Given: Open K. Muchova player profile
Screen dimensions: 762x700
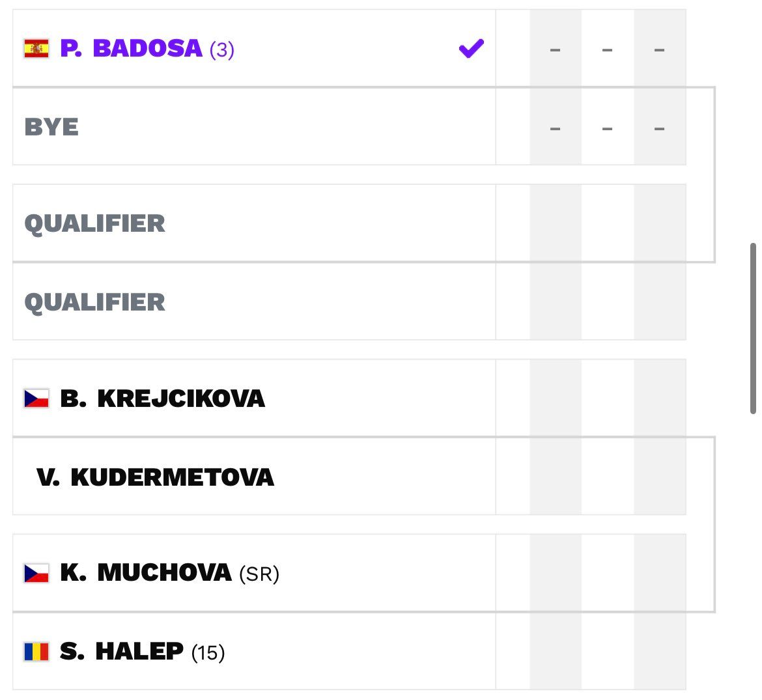Looking at the screenshot, I should (x=146, y=573).
